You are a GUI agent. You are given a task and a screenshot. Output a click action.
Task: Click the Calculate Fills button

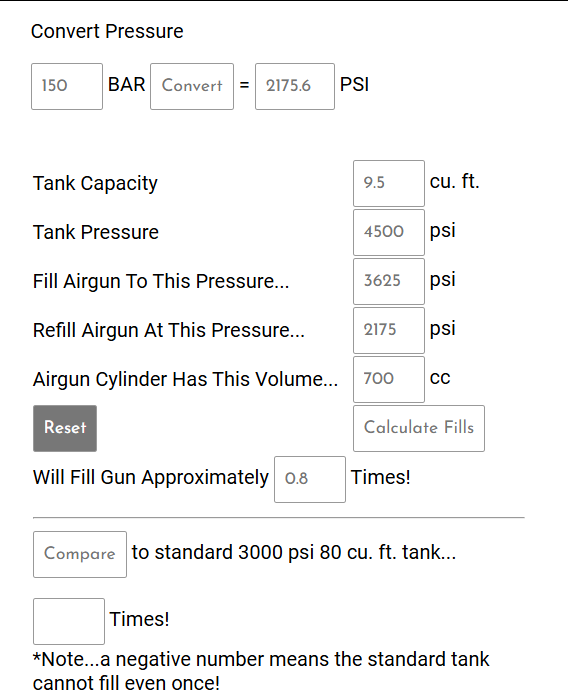click(x=419, y=428)
